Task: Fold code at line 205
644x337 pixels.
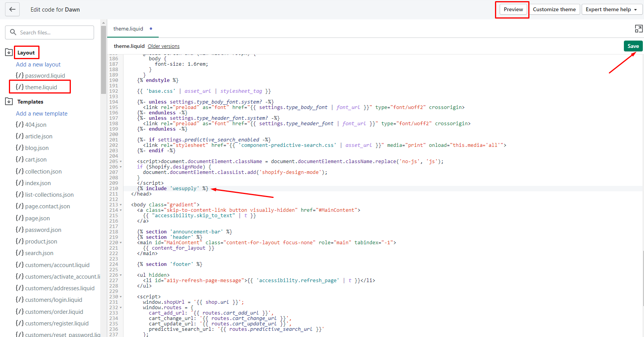Action: [x=121, y=162]
